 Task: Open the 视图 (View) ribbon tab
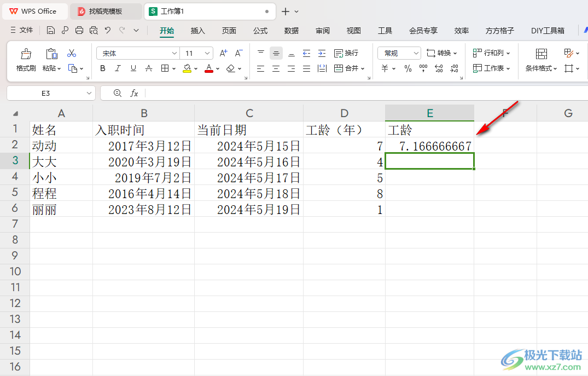(x=354, y=31)
